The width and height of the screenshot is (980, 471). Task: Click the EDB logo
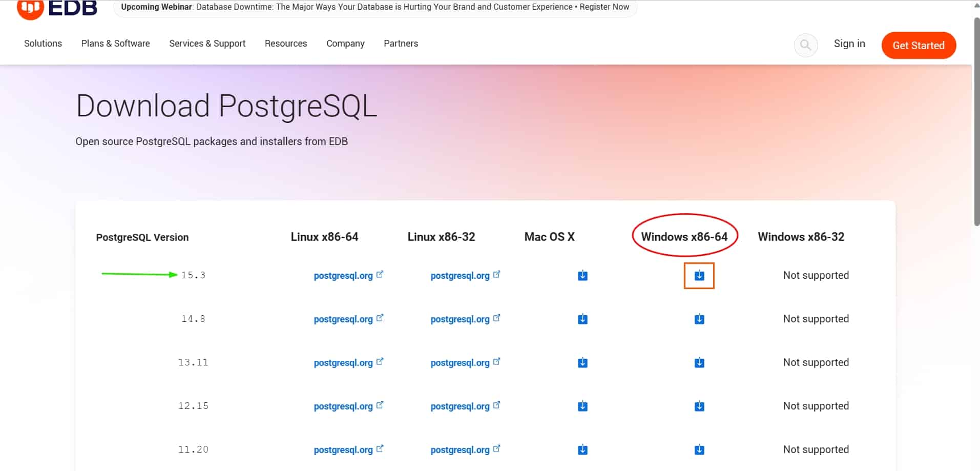57,7
